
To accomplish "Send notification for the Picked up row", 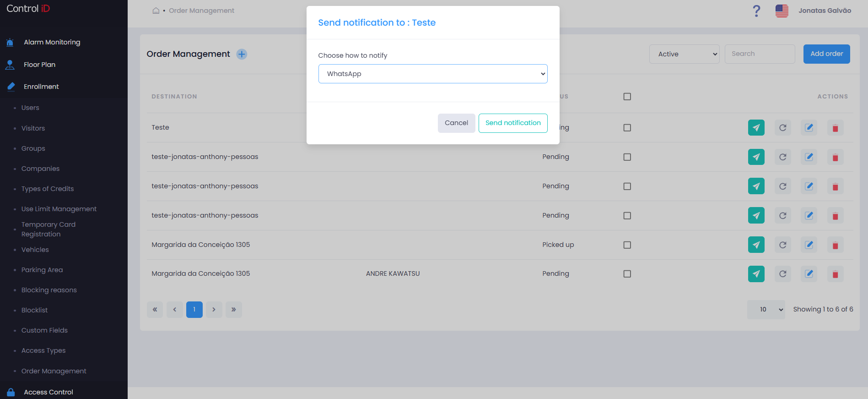I will pyautogui.click(x=756, y=245).
